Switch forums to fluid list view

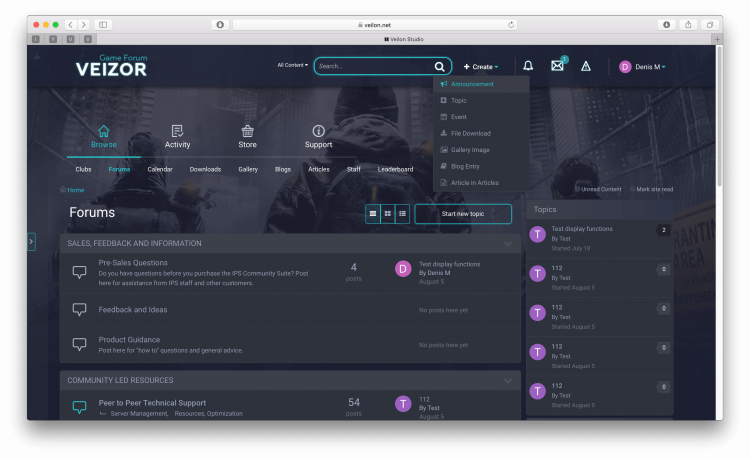(x=402, y=213)
